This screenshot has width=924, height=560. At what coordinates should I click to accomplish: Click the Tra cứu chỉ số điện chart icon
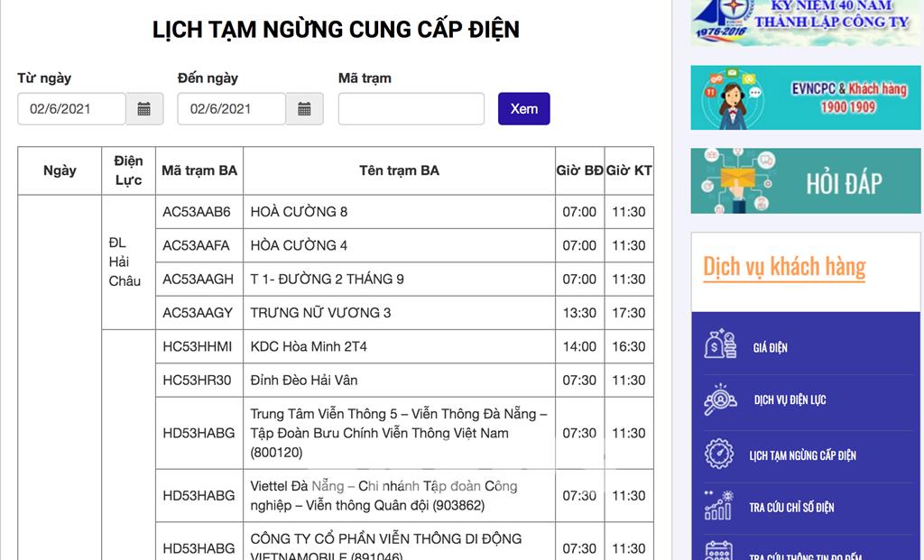tap(718, 506)
